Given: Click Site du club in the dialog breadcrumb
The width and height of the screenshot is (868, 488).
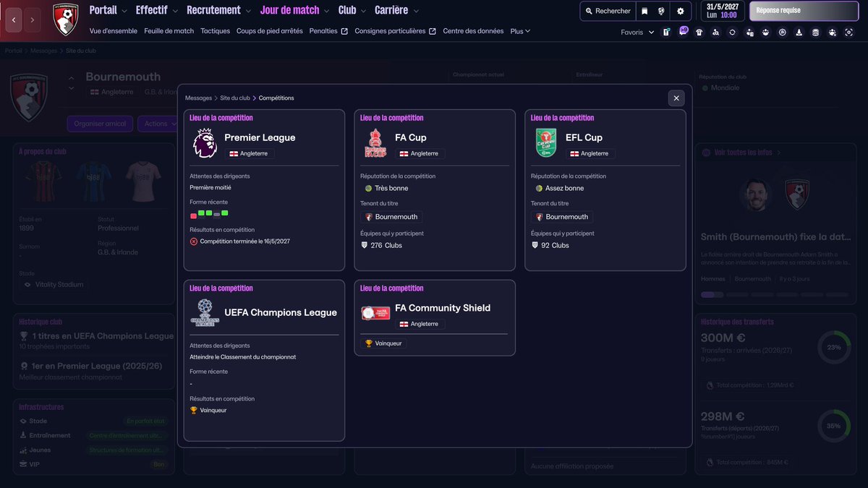Looking at the screenshot, I should [235, 98].
